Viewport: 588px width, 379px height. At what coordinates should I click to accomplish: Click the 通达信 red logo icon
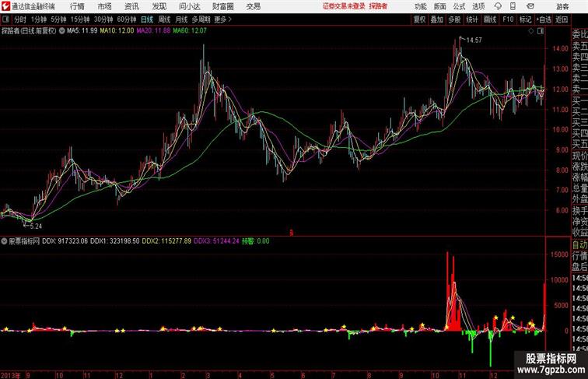click(5, 6)
